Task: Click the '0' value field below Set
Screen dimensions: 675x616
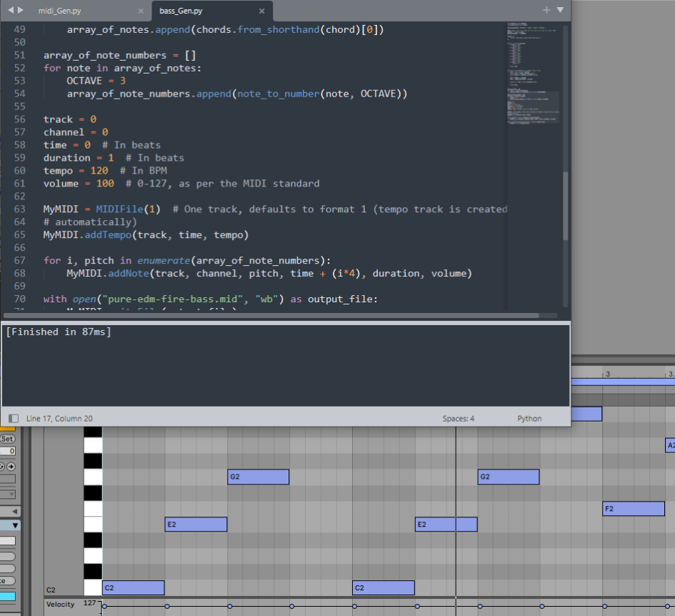Action: [8, 451]
